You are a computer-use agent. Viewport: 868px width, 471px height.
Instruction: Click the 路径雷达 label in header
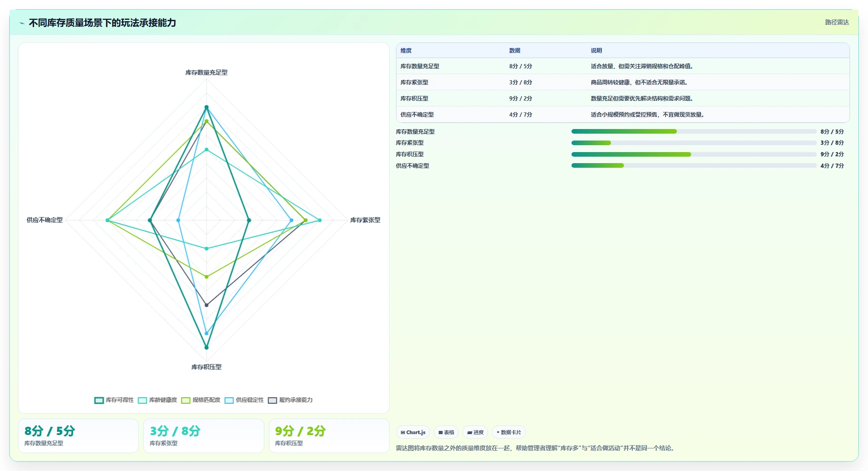point(837,22)
